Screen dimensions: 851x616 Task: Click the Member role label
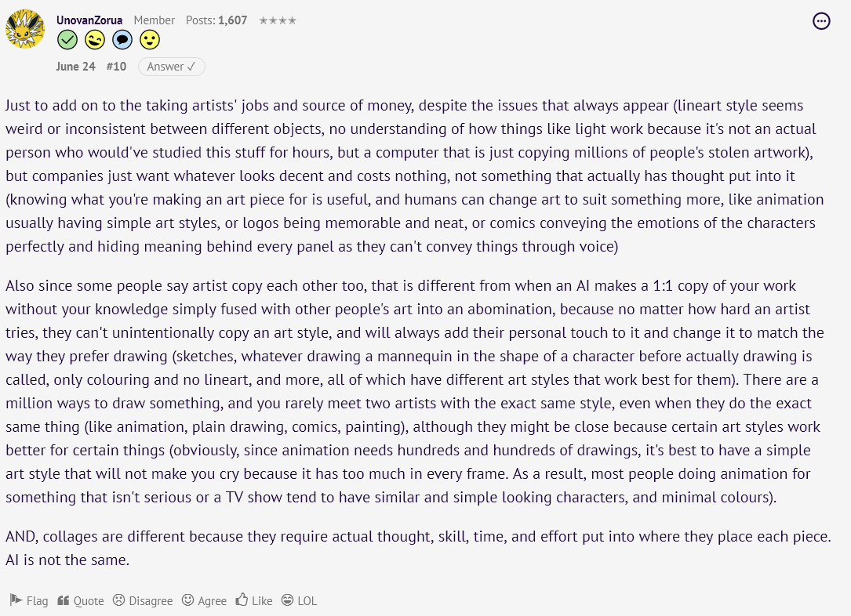(155, 20)
